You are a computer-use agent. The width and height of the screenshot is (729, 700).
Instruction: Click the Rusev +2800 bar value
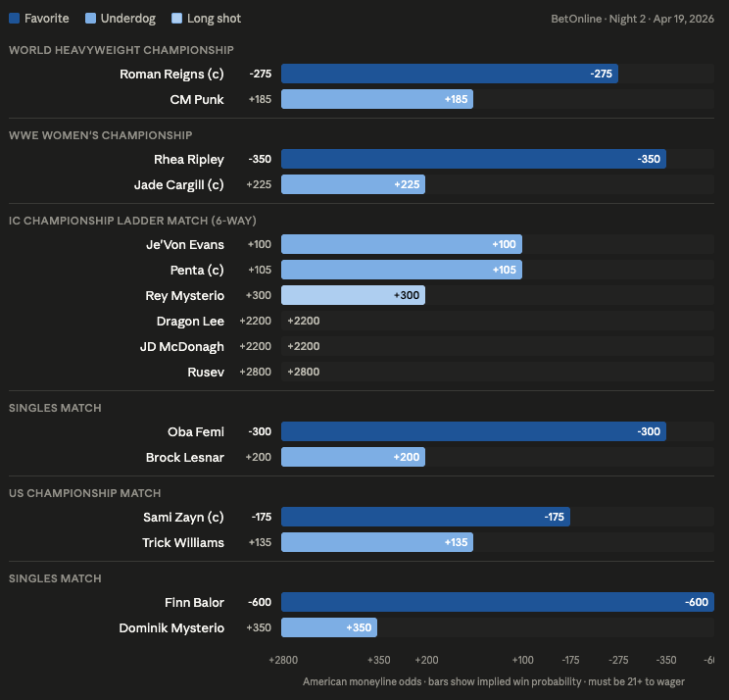point(303,372)
